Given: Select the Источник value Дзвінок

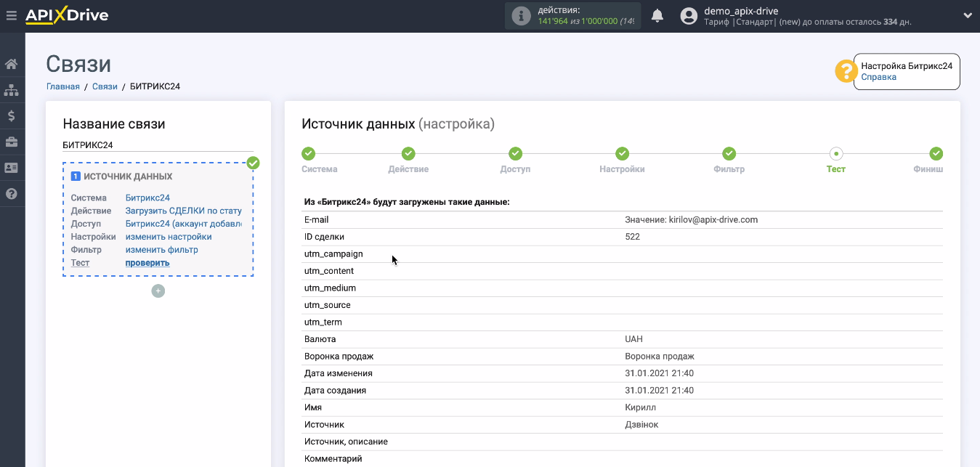Looking at the screenshot, I should [641, 425].
